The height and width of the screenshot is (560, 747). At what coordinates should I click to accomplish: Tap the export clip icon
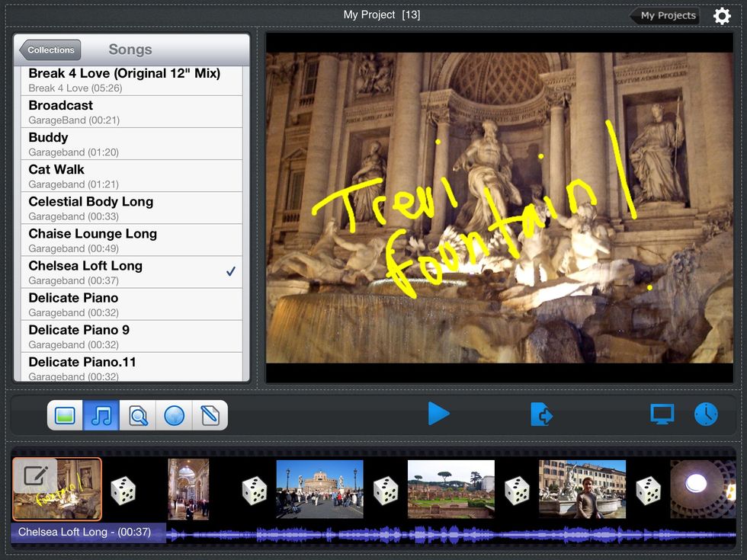[x=542, y=414]
